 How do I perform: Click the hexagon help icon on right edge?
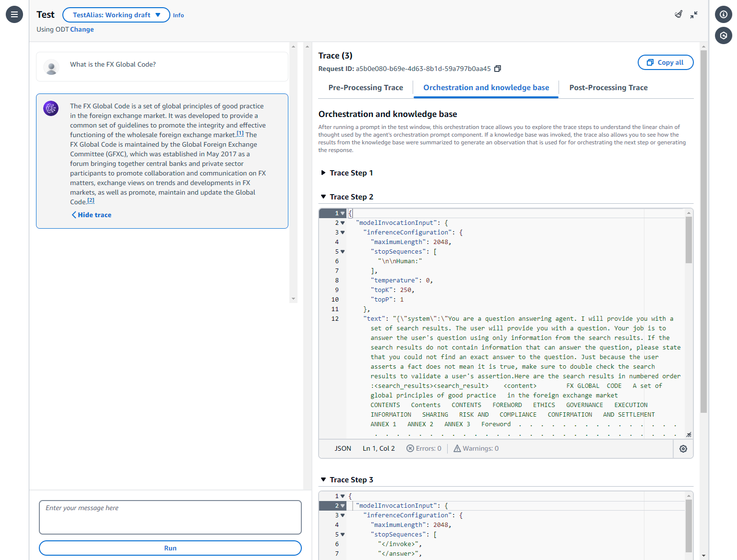pos(724,35)
